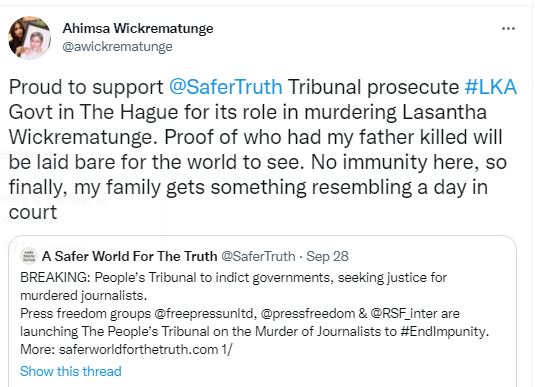Click Ahimsa Wickrematunge's profile picture

pyautogui.click(x=30, y=38)
